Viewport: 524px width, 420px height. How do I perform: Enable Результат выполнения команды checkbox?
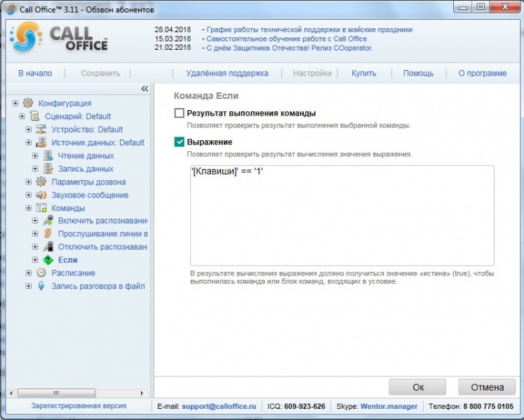click(179, 113)
